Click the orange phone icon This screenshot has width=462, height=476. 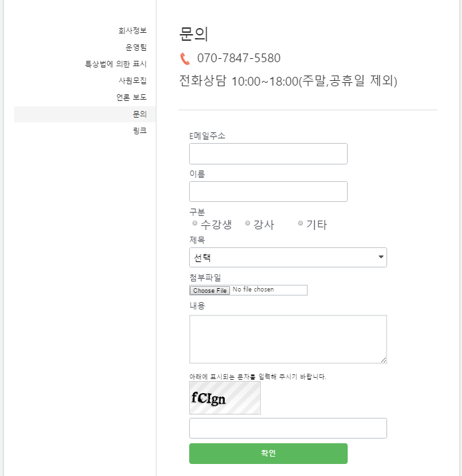click(x=185, y=59)
